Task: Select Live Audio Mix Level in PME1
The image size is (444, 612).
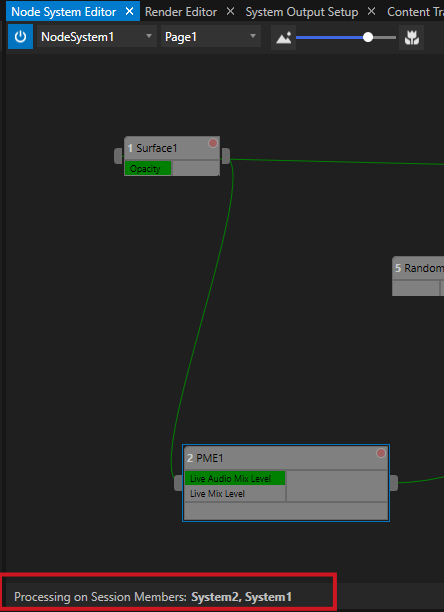Action: pos(235,479)
